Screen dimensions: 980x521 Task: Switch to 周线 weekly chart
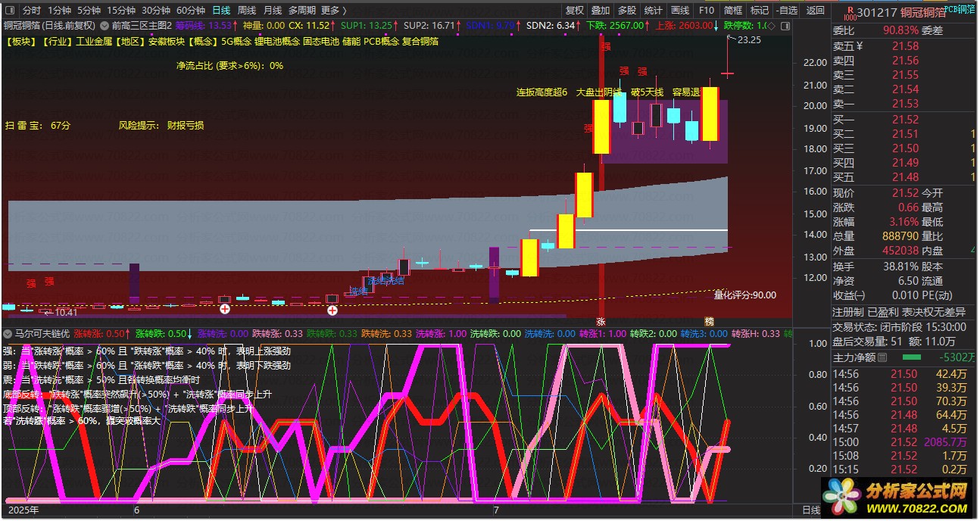tap(247, 11)
